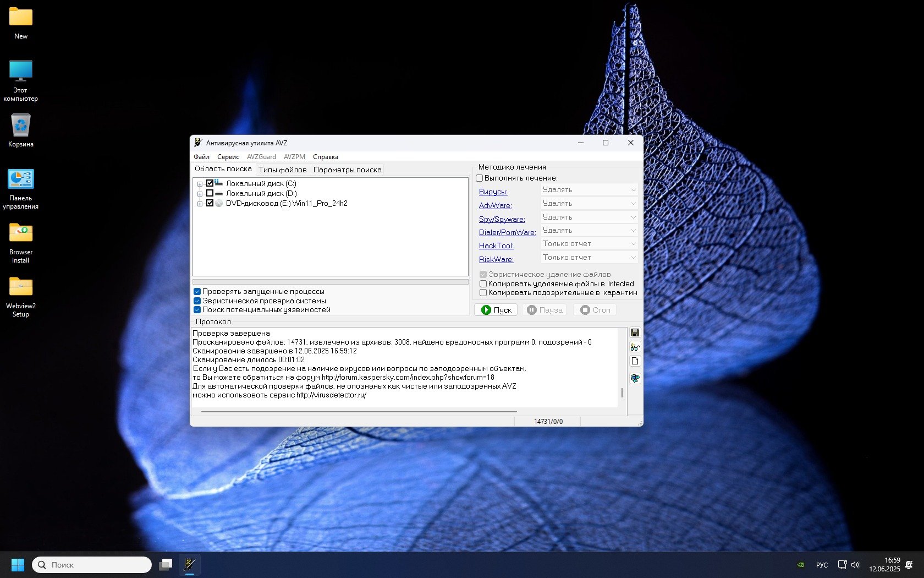
Task: Click the protocol horizontal scrollbar
Action: click(x=359, y=411)
